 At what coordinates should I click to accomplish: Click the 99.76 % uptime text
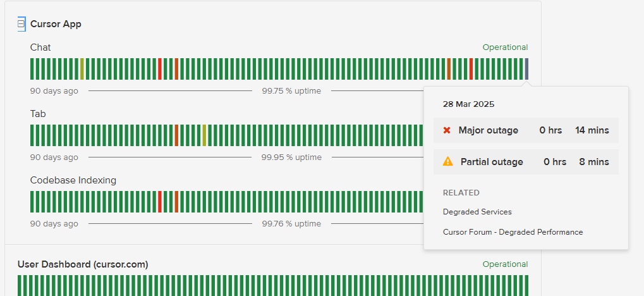291,224
